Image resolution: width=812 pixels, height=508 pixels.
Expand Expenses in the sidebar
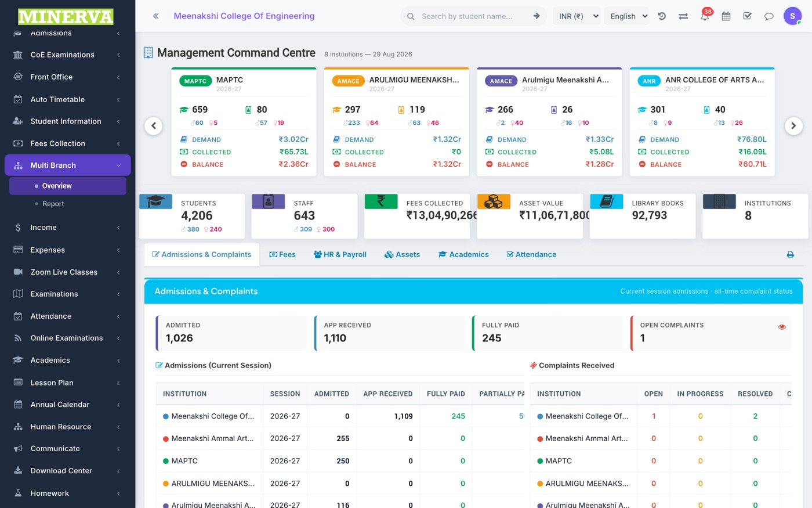coord(67,250)
